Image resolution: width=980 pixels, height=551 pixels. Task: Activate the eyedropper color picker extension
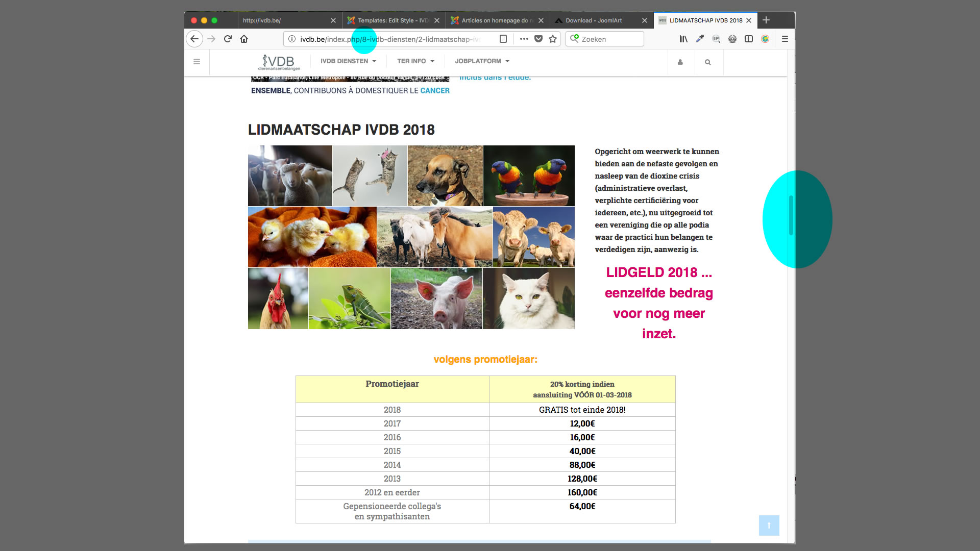point(700,39)
